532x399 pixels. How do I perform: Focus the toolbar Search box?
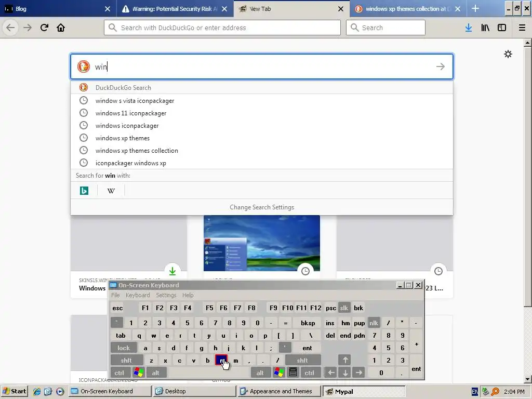pyautogui.click(x=385, y=28)
